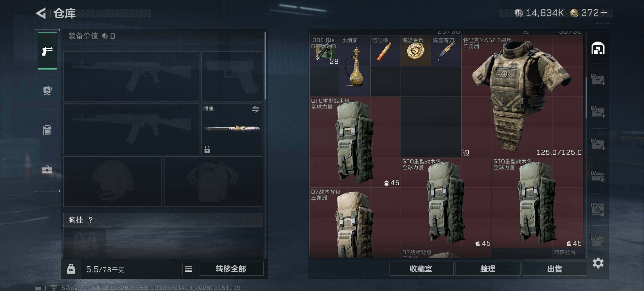The width and height of the screenshot is (644, 291).
Task: Tap the swap arrows on the 暗星 knife slot
Action: click(255, 109)
